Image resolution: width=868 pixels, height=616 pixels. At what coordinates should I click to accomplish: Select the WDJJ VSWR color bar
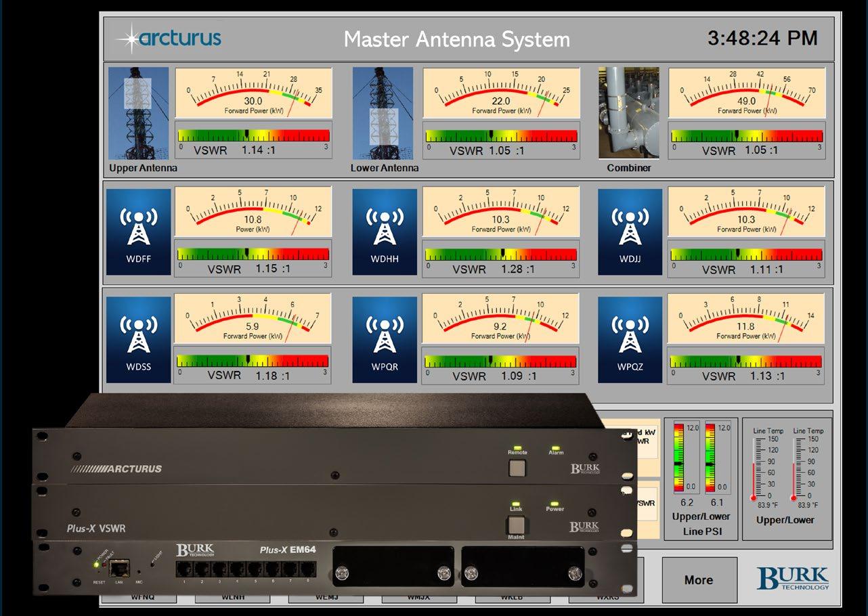click(x=746, y=255)
